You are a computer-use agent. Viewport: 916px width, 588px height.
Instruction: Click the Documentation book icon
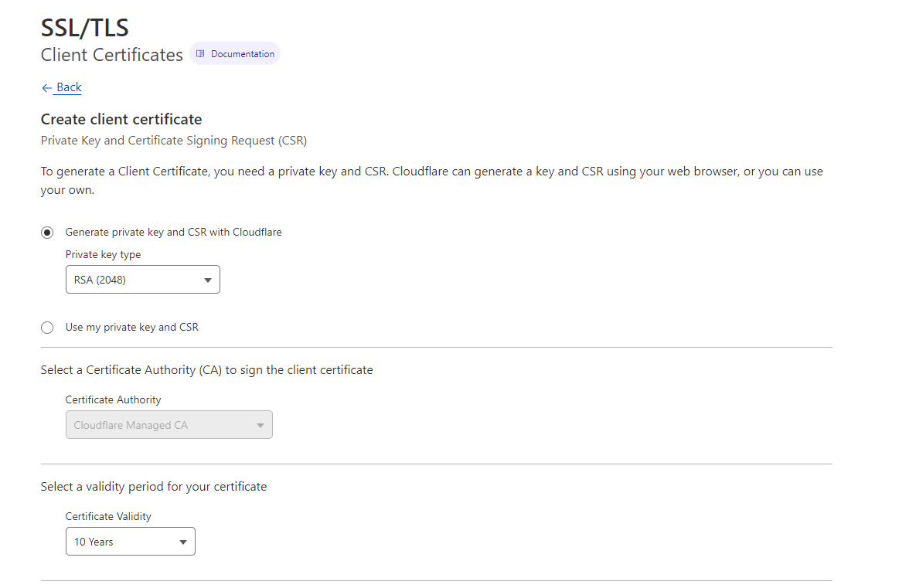200,54
